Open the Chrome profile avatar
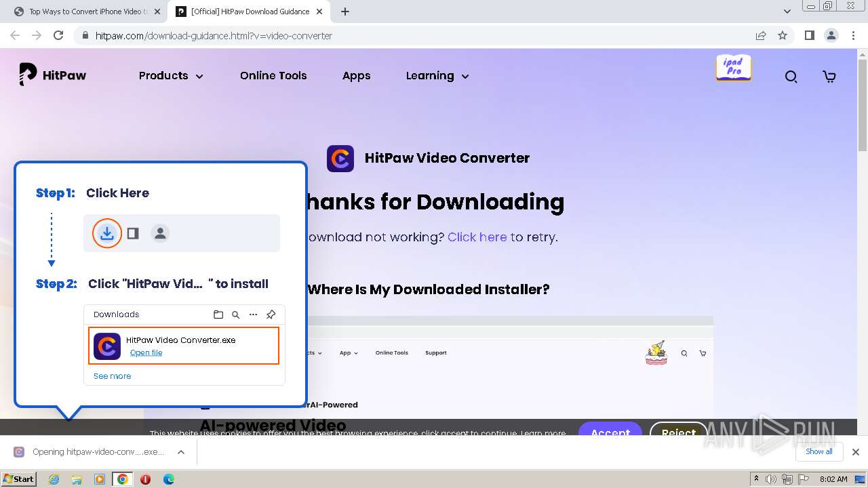 click(x=831, y=35)
